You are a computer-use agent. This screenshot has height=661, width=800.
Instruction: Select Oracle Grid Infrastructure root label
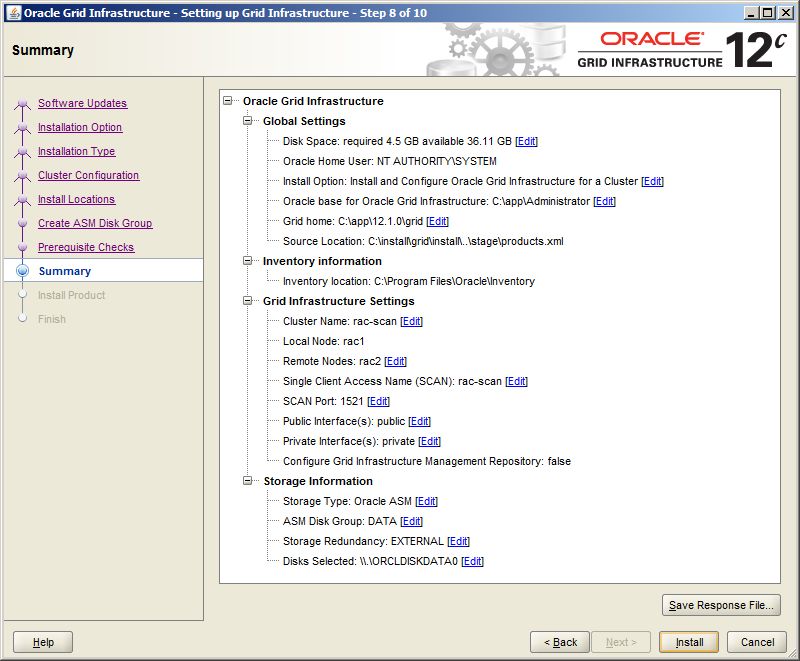tap(313, 101)
